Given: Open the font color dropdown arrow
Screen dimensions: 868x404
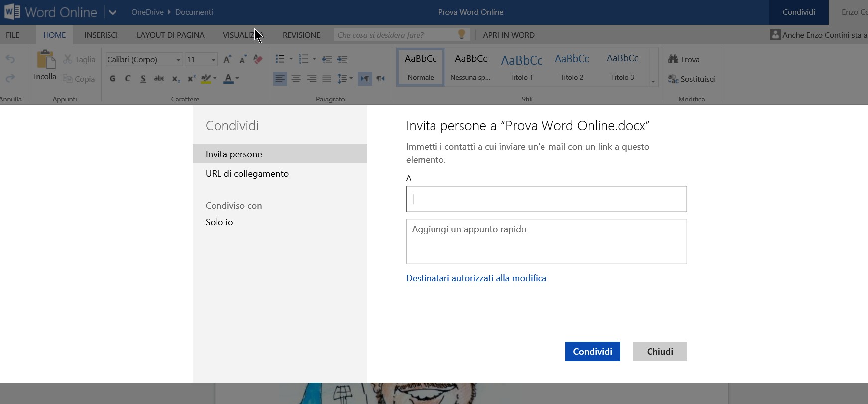Looking at the screenshot, I should click(x=237, y=79).
